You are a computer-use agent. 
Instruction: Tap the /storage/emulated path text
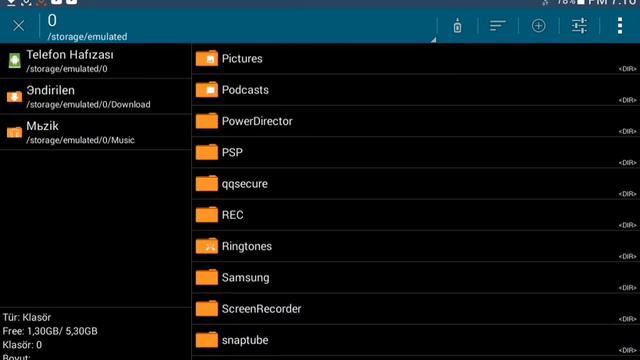[87, 37]
